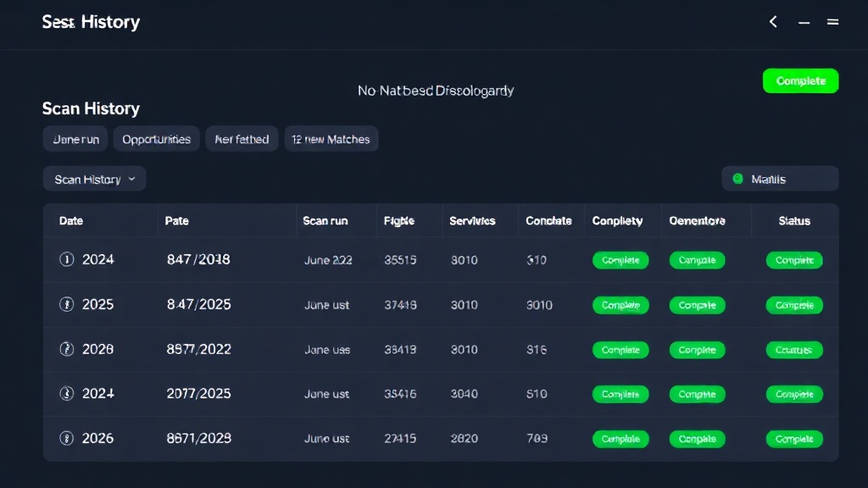The image size is (868, 488).
Task: Click the back chevron in the header
Action: tap(773, 22)
